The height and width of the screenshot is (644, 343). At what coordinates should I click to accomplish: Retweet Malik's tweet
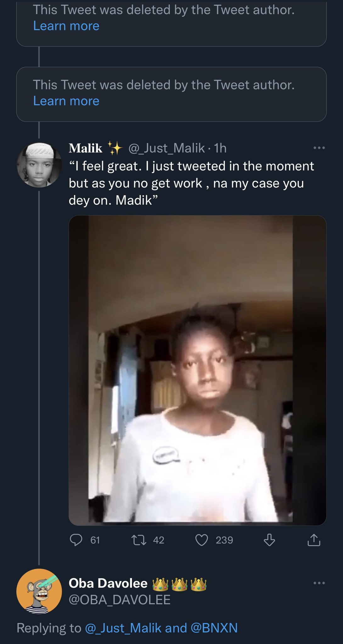click(139, 540)
